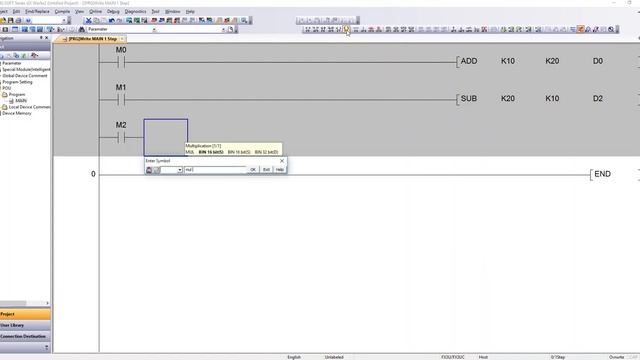Viewport: 640px width, 360px height.
Task: Click the Save icon in the top toolbar
Action: [11, 20]
